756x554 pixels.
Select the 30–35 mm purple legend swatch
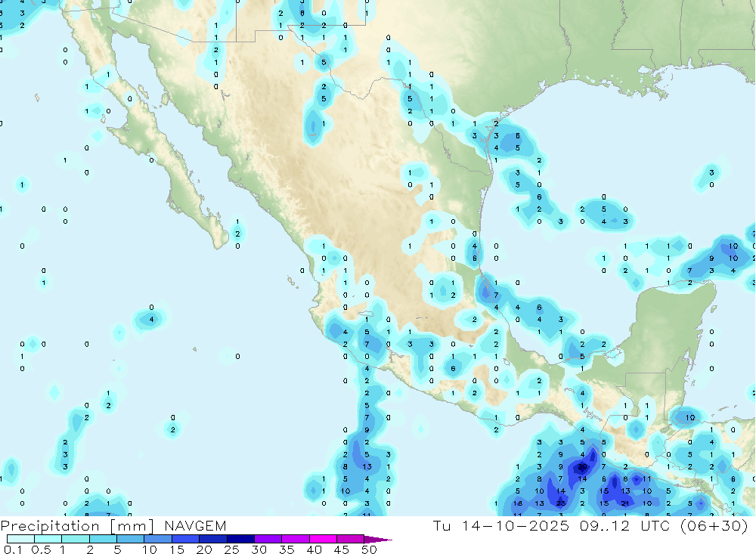pos(268,539)
